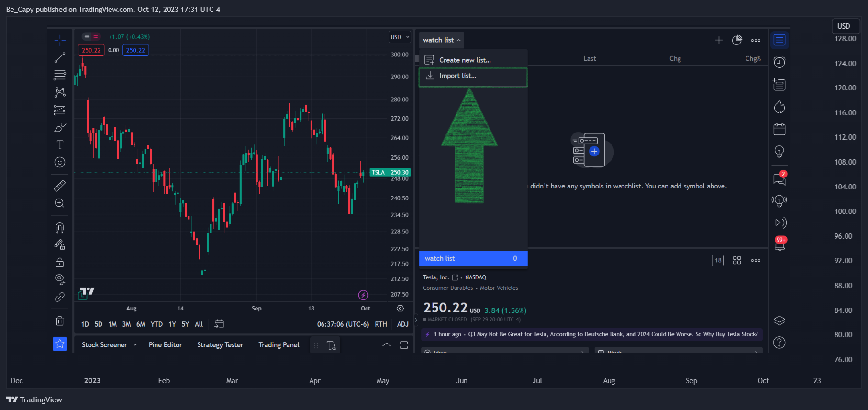Toggle the favorites toolbar star button
The width and height of the screenshot is (868, 410).
click(60, 344)
